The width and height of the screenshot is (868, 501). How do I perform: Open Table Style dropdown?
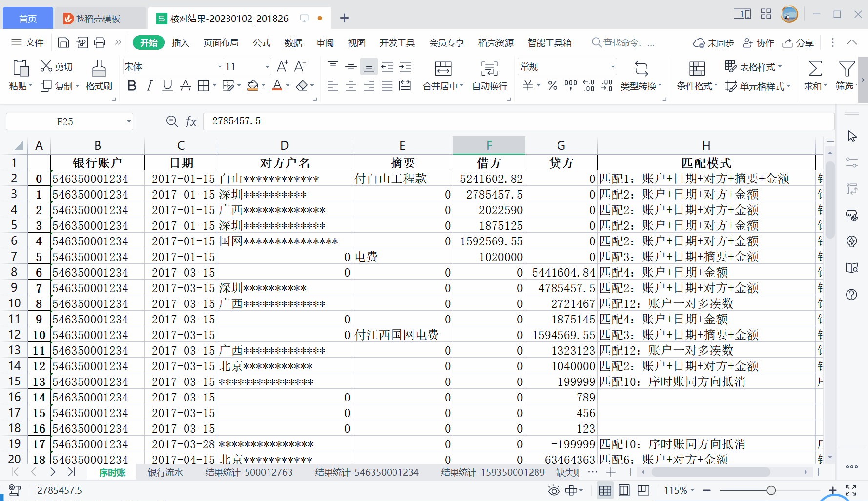point(754,66)
